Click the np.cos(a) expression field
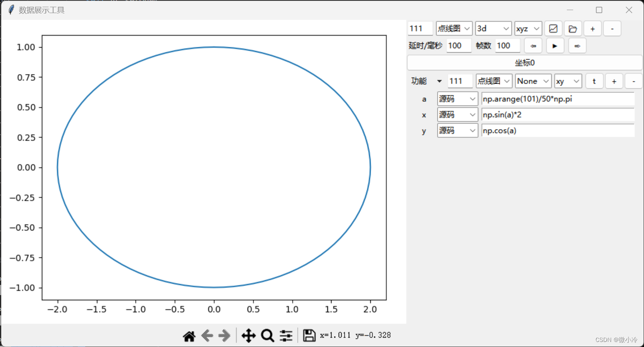 (x=558, y=130)
